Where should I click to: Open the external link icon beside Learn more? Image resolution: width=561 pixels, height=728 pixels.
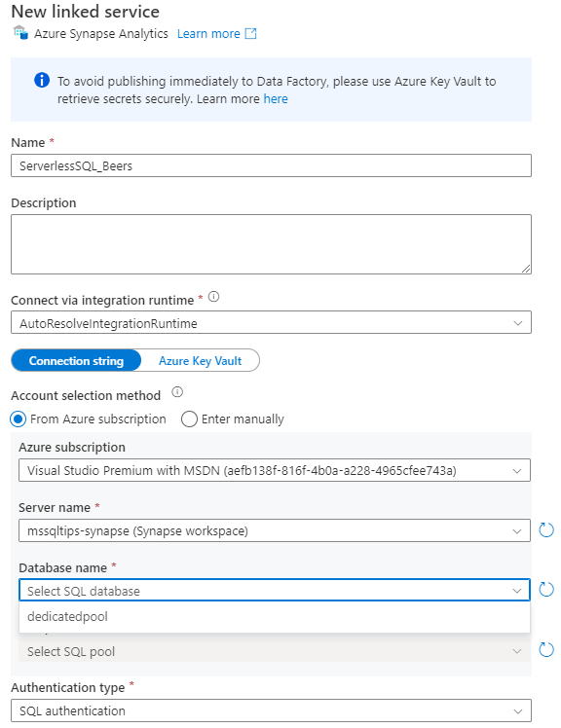[x=250, y=33]
